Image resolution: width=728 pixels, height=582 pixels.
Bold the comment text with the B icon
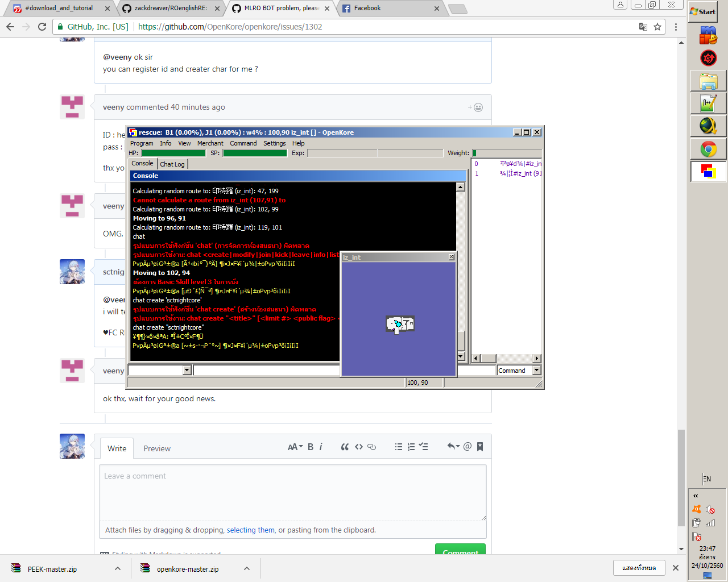310,447
